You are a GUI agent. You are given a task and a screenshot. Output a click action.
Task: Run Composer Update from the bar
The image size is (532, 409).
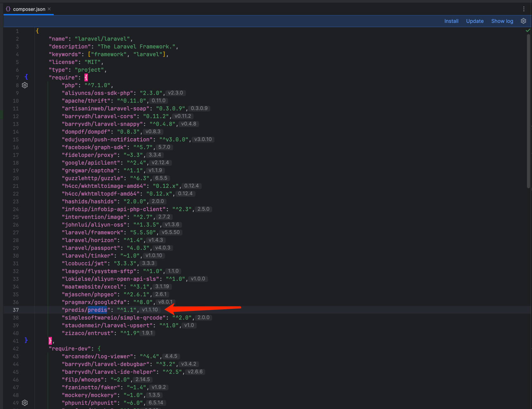475,21
